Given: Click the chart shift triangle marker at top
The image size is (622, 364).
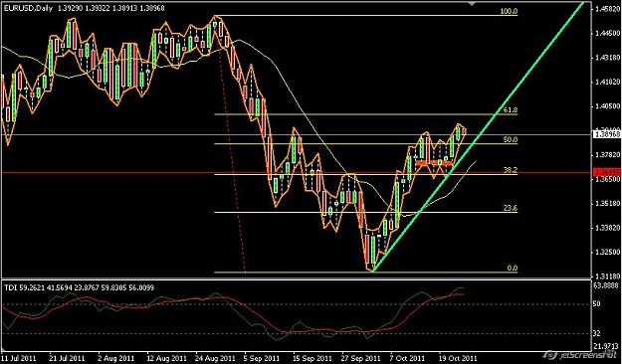Looking at the screenshot, I should coord(472,4).
